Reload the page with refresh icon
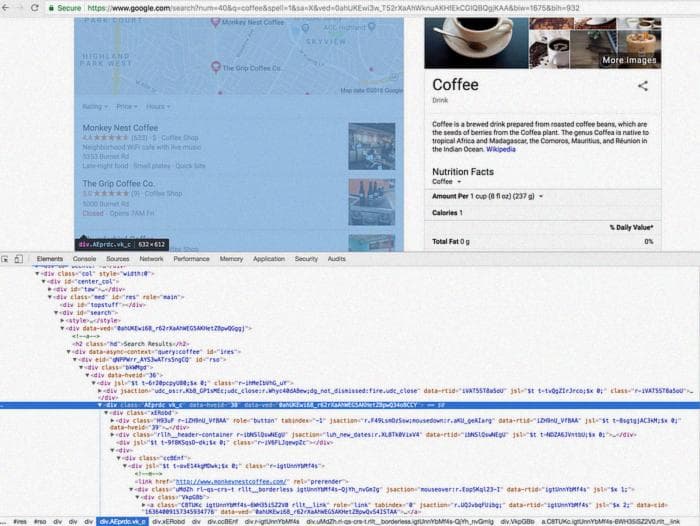This screenshot has height=526, width=700. (x=35, y=8)
